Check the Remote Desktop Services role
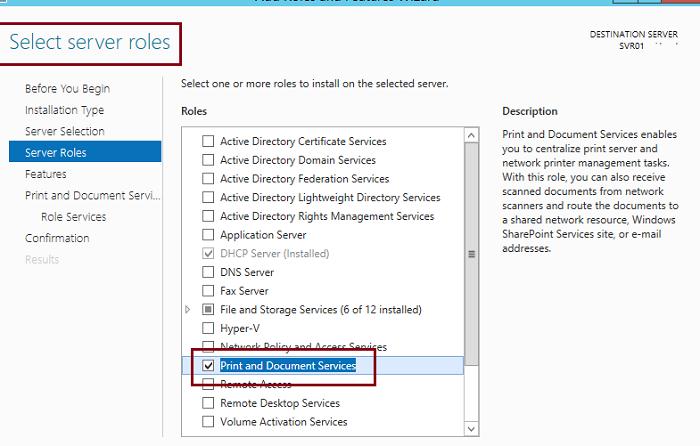This screenshot has height=446, width=700. [208, 403]
